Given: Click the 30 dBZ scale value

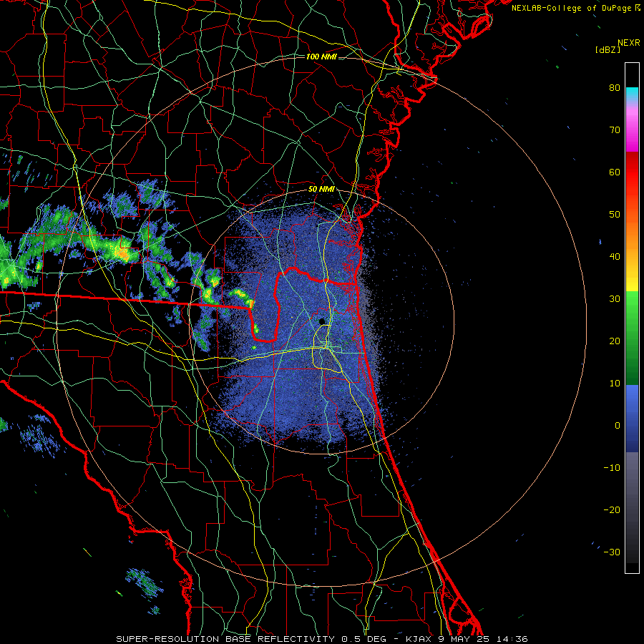Looking at the screenshot, I should pyautogui.click(x=615, y=299).
